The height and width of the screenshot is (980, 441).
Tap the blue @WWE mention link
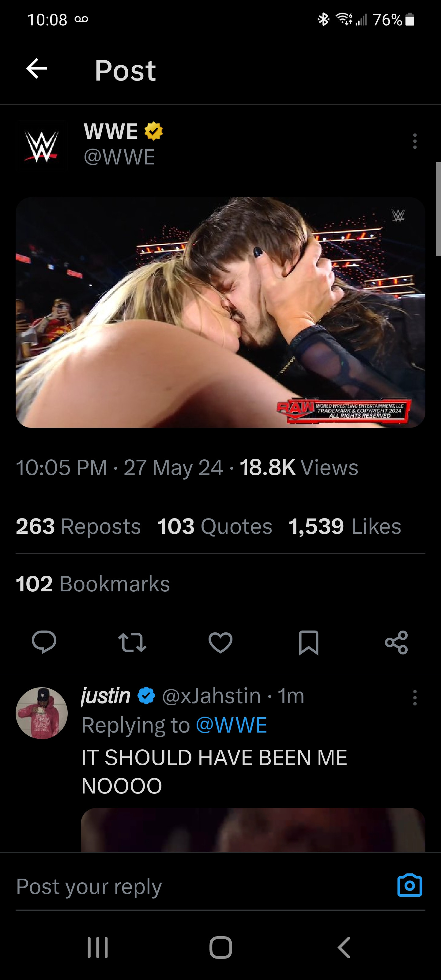pyautogui.click(x=231, y=725)
